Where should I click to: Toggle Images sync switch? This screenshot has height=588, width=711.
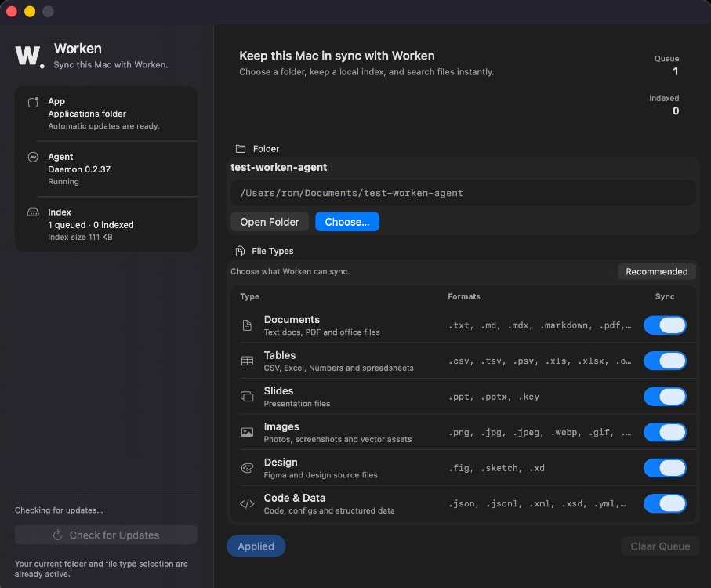point(665,432)
